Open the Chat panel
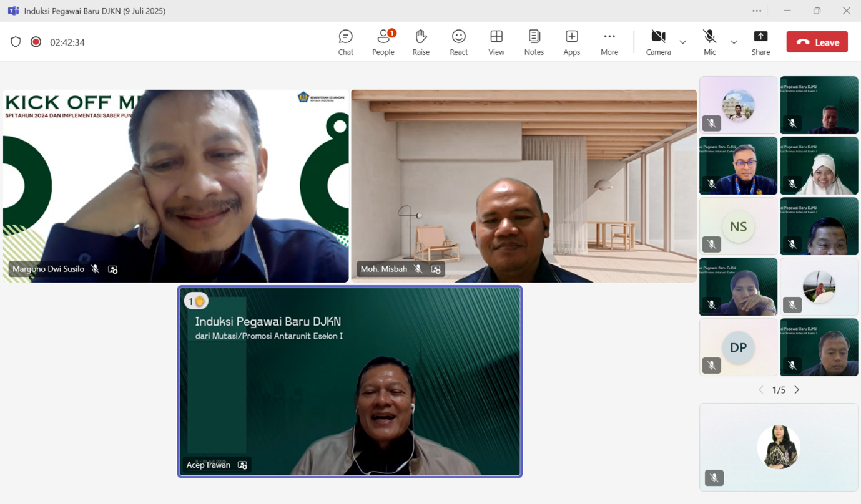This screenshot has width=861, height=504. coord(345,42)
